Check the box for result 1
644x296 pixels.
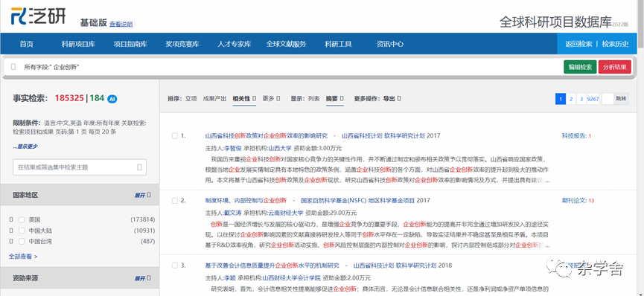point(175,136)
